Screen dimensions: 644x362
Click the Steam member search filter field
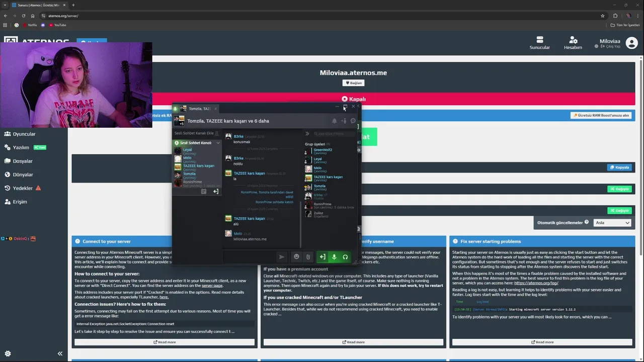(x=334, y=134)
